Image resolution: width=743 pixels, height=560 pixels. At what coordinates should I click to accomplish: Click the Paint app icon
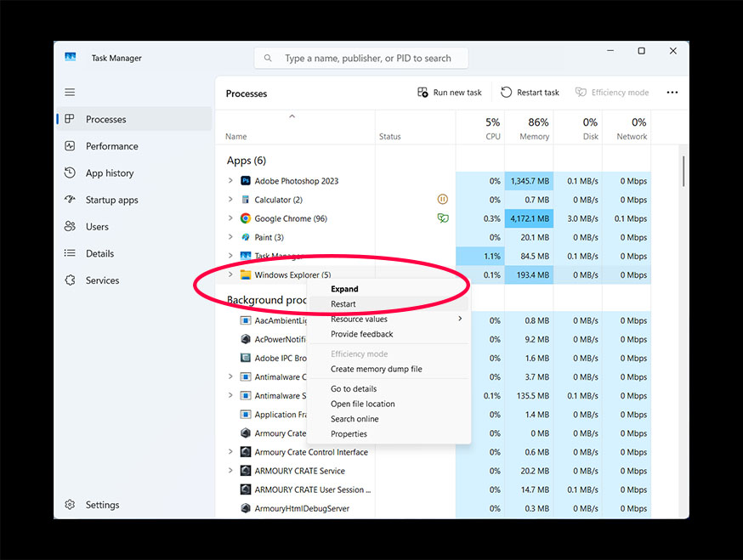[x=246, y=237]
